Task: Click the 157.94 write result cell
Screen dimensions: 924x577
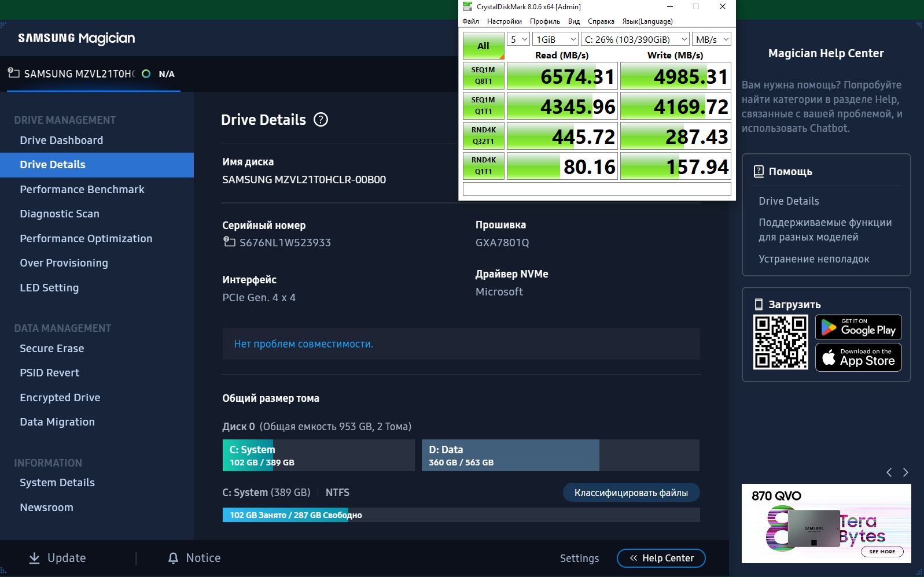Action: 676,166
